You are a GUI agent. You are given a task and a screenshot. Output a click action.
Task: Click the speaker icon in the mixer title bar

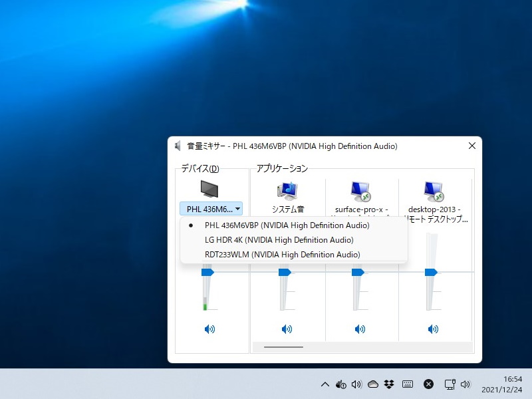coord(178,146)
